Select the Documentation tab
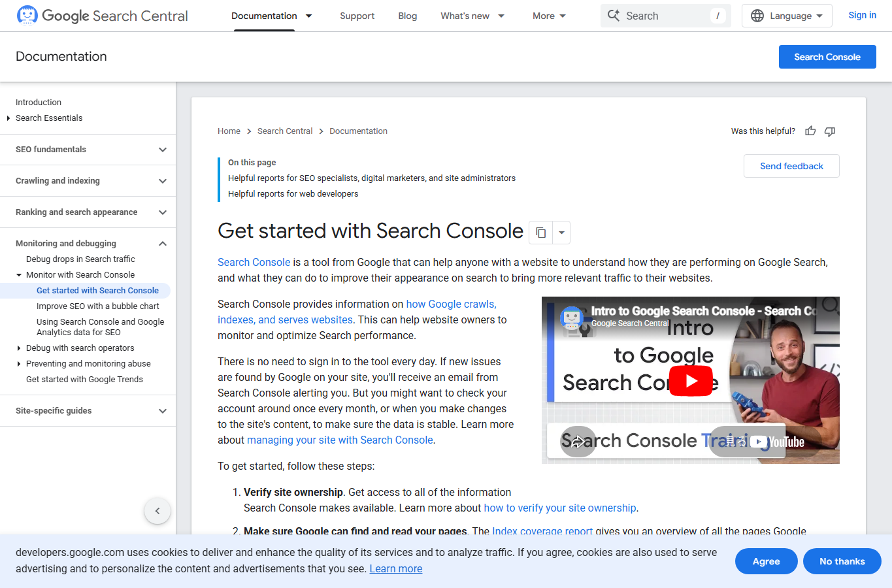892x588 pixels. (x=264, y=16)
